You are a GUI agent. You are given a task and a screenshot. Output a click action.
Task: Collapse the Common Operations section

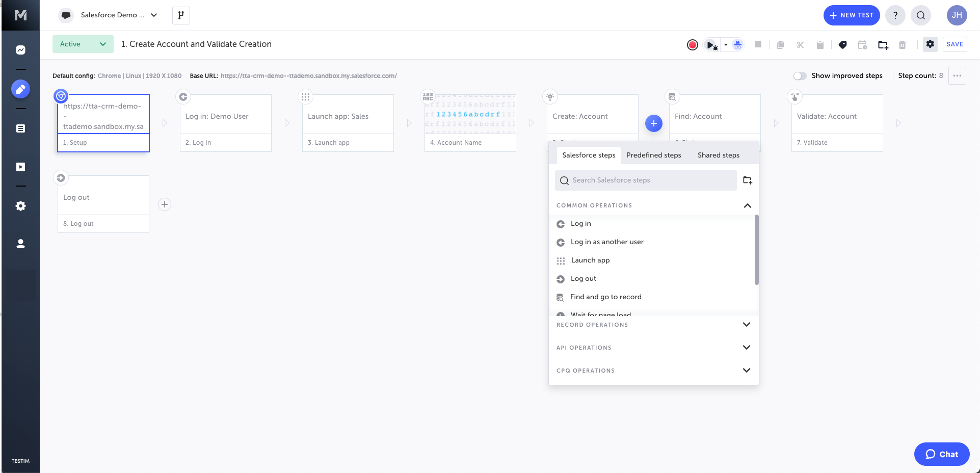coord(747,205)
